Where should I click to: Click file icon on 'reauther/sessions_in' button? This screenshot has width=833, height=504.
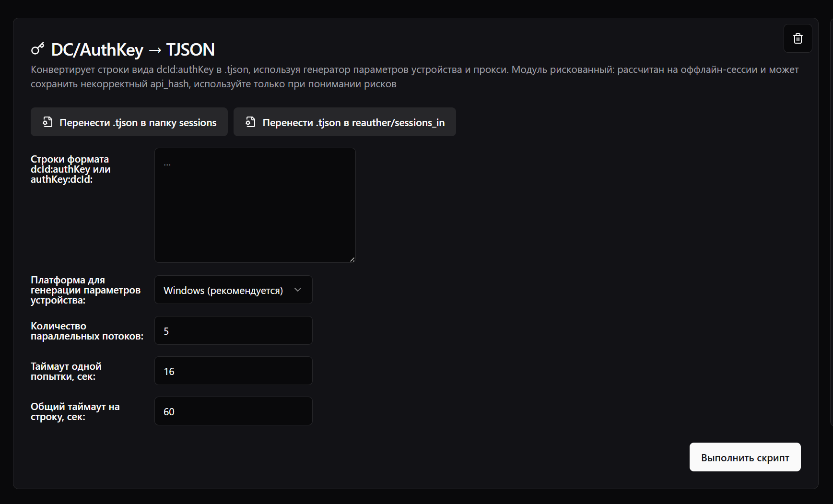[x=250, y=122]
